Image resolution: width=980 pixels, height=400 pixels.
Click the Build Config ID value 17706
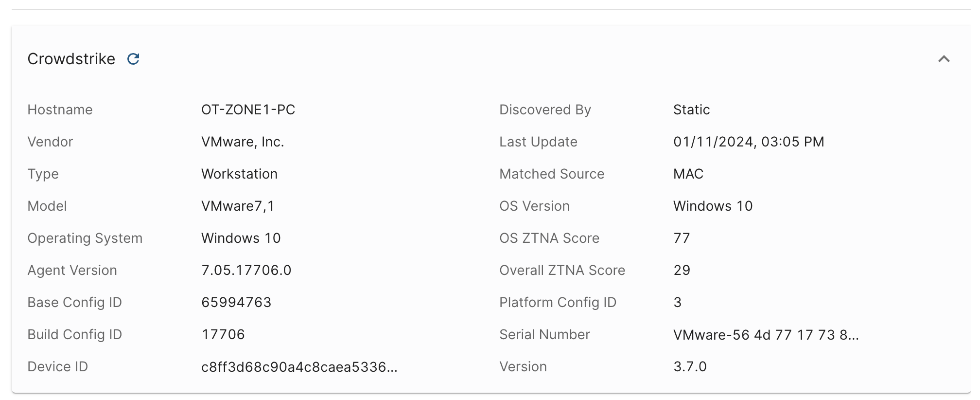pos(223,335)
